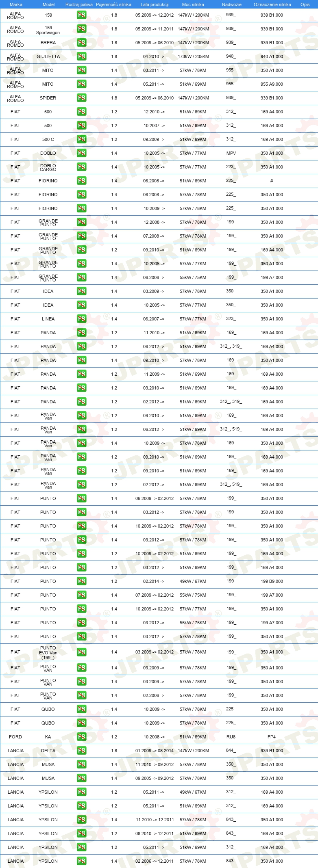Viewport: 318px width, 868px height.
Task: Click the 'Oznaczenie silnika' column header
Action: (272, 4)
